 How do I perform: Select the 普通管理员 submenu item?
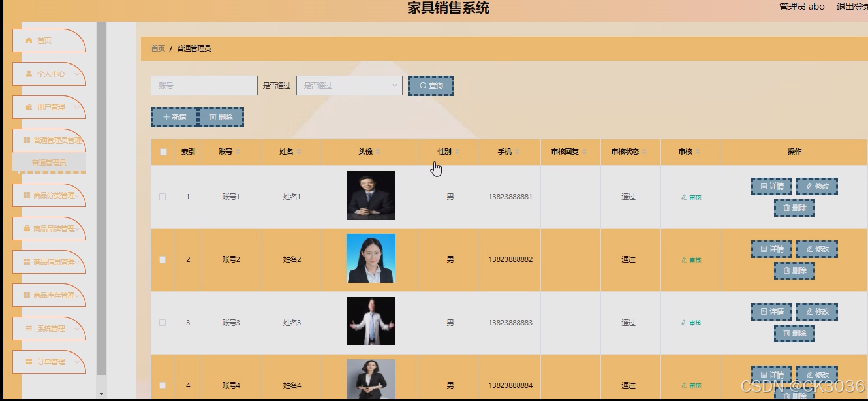(x=49, y=163)
